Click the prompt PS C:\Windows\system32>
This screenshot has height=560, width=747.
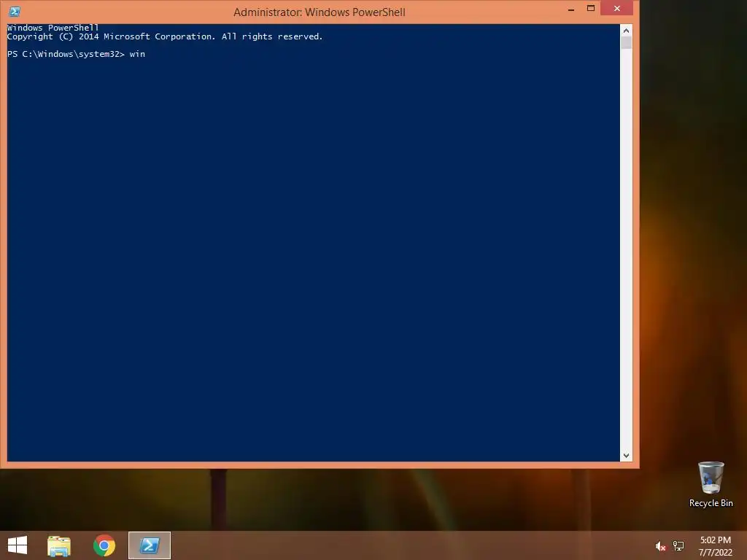(66, 54)
